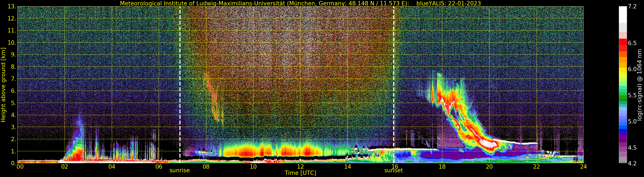This screenshot has width=644, height=177.
Task: Click the '02' time axis tick label
Action: pos(65,167)
